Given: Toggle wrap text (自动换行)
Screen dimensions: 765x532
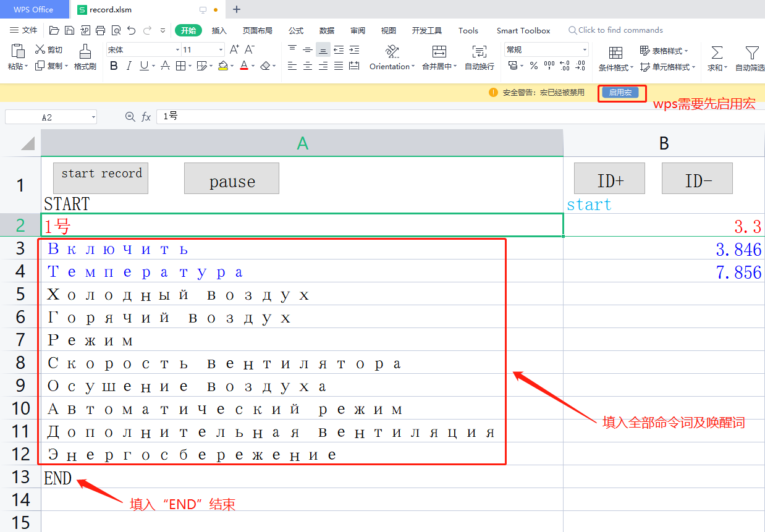Looking at the screenshot, I should coord(479,52).
